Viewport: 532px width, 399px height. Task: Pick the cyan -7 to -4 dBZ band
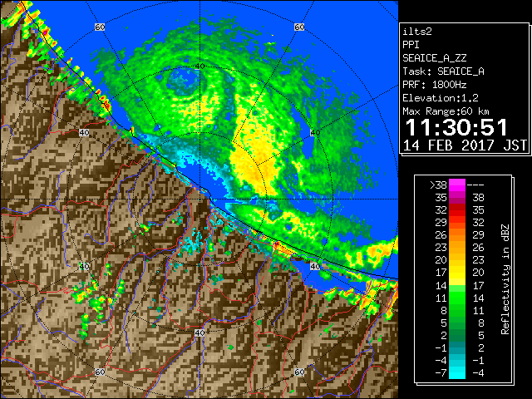pyautogui.click(x=457, y=372)
